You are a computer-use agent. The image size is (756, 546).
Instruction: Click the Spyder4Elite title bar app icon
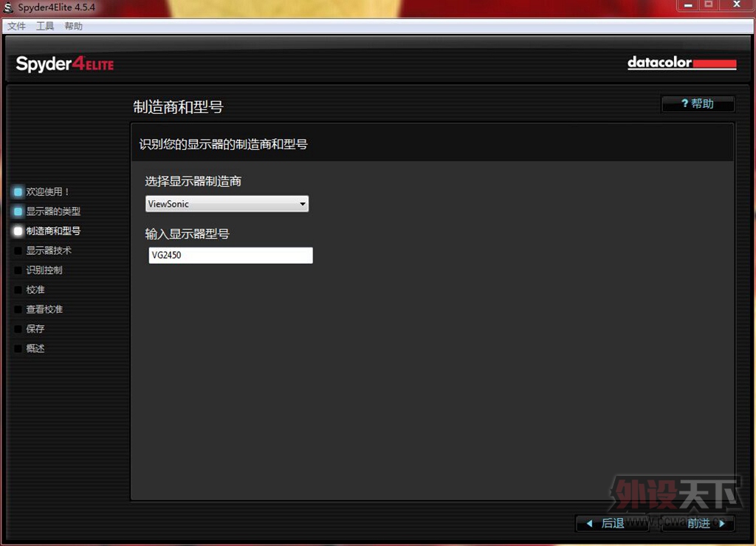pyautogui.click(x=8, y=7)
